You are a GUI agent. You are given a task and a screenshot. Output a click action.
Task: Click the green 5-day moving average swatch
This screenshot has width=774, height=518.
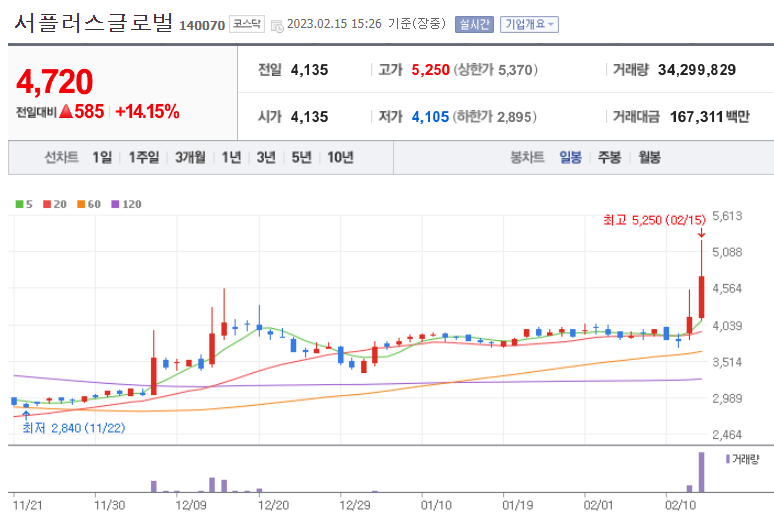click(19, 204)
